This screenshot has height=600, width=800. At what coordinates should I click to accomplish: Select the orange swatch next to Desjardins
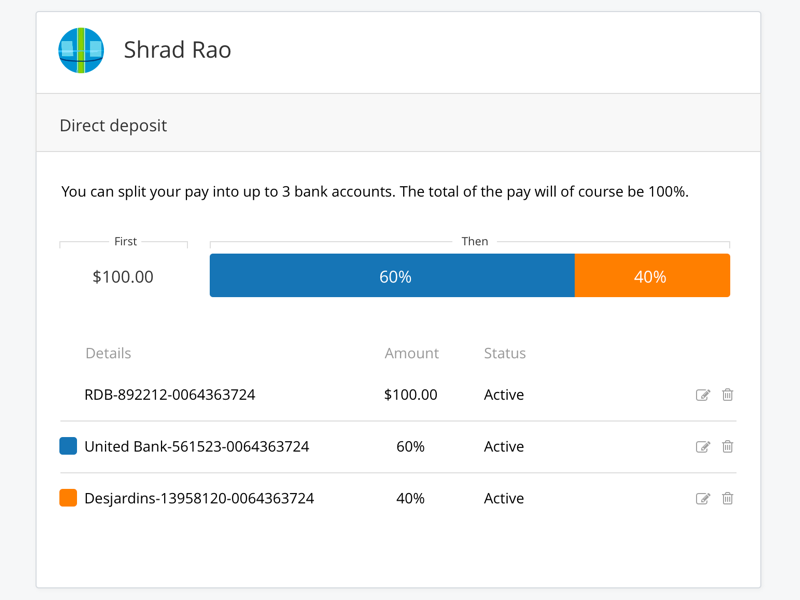coord(67,497)
